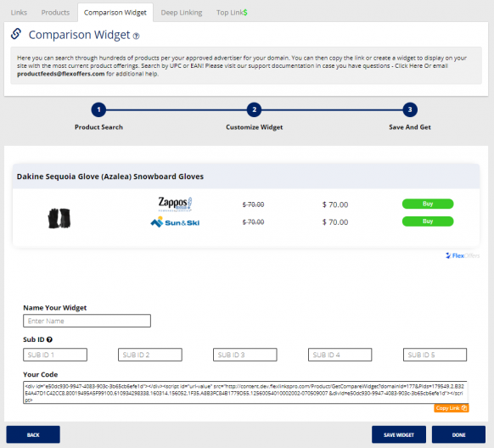The width and height of the screenshot is (494, 448).
Task: Click the chain link icon beside Comparison Widget
Action: coord(16,34)
